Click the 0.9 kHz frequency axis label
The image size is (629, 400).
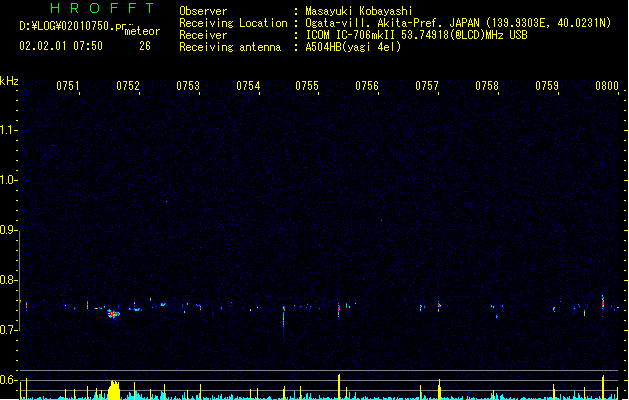[8, 230]
